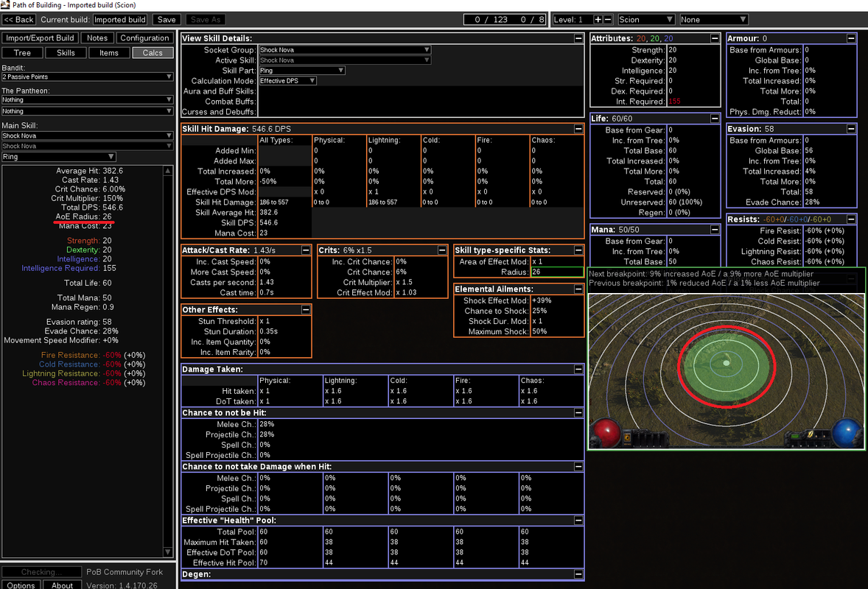Collapse the Damage Taken section
868x589 pixels.
(x=578, y=369)
